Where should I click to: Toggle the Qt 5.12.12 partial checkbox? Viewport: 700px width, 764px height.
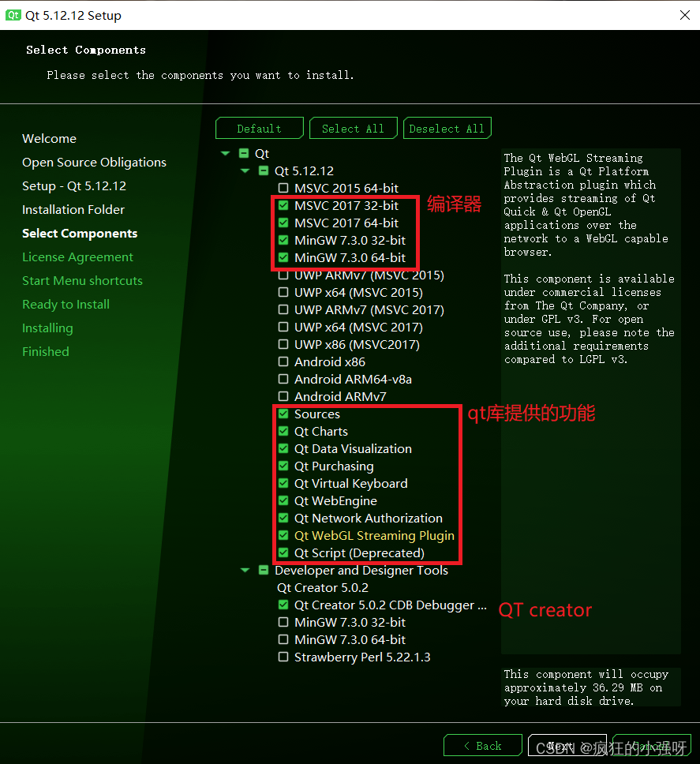coord(264,170)
